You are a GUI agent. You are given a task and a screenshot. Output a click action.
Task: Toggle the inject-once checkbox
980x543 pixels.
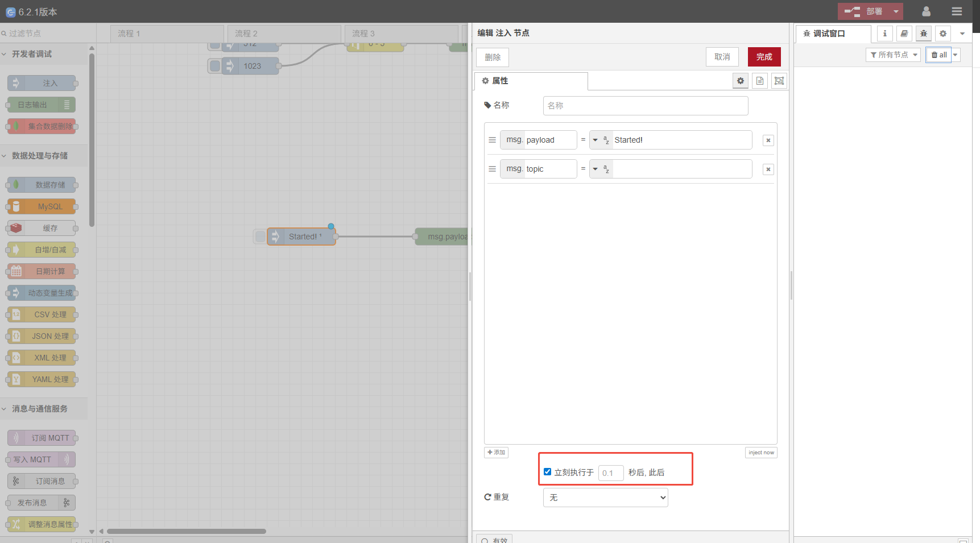[x=547, y=472]
